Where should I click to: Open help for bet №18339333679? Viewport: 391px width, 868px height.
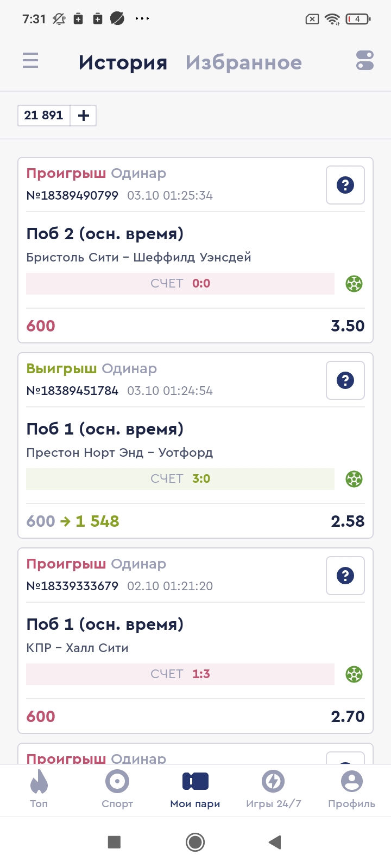(x=345, y=576)
